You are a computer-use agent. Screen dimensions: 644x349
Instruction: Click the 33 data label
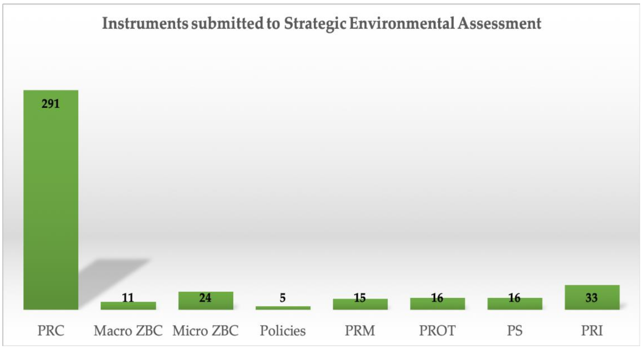coord(591,297)
